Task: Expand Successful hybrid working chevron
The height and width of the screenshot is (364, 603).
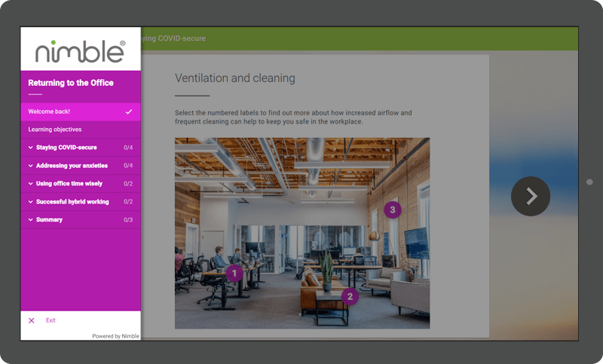Action: click(31, 202)
